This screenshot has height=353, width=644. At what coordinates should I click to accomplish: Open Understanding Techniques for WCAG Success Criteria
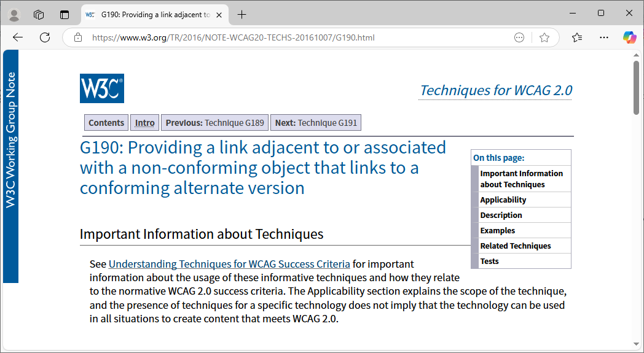point(229,264)
